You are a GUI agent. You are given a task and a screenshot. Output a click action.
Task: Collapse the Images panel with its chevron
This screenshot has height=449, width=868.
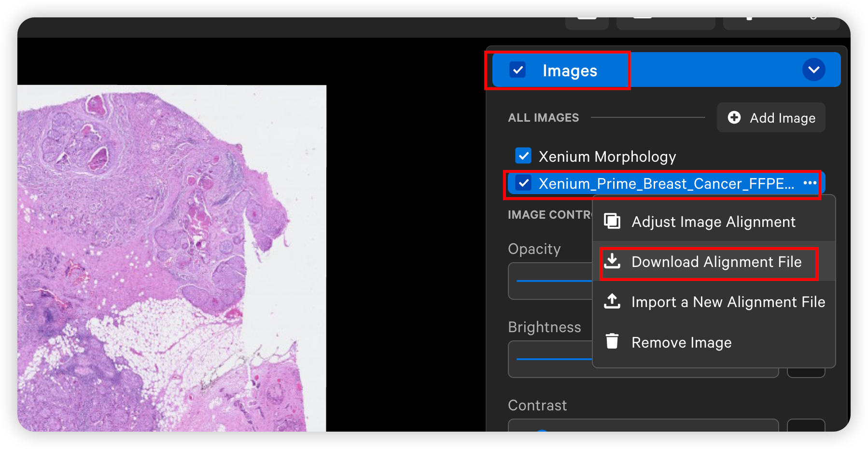(x=814, y=70)
